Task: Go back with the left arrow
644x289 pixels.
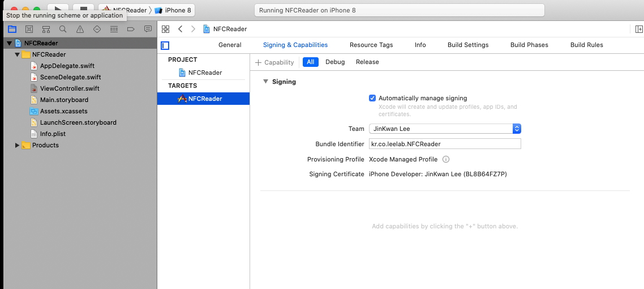Action: 180,29
